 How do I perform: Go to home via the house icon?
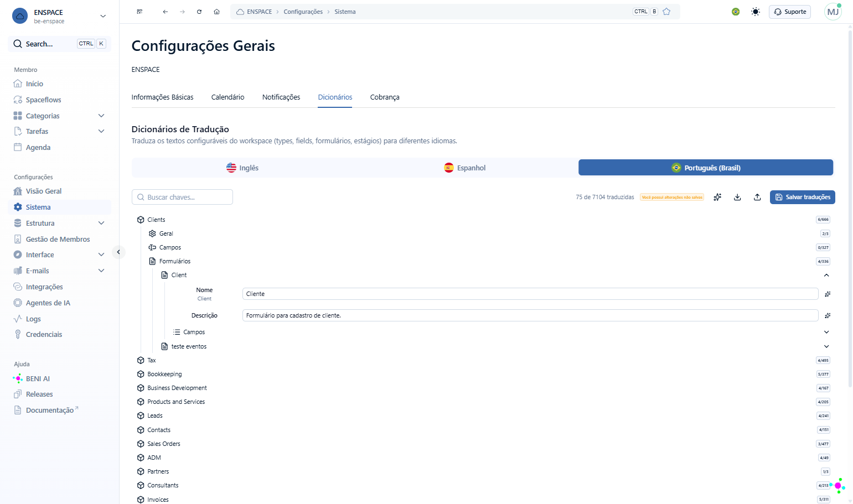pyautogui.click(x=216, y=12)
